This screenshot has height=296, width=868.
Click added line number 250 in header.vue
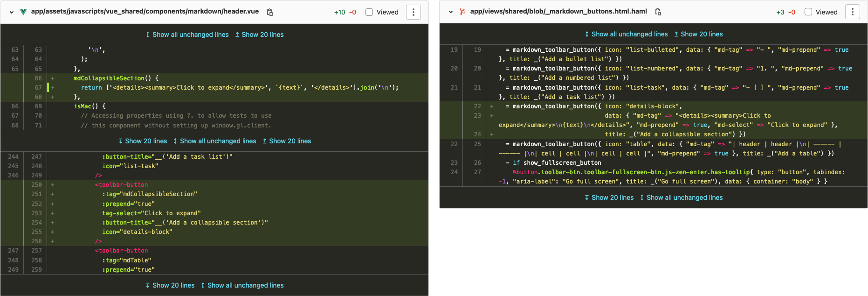(x=36, y=184)
